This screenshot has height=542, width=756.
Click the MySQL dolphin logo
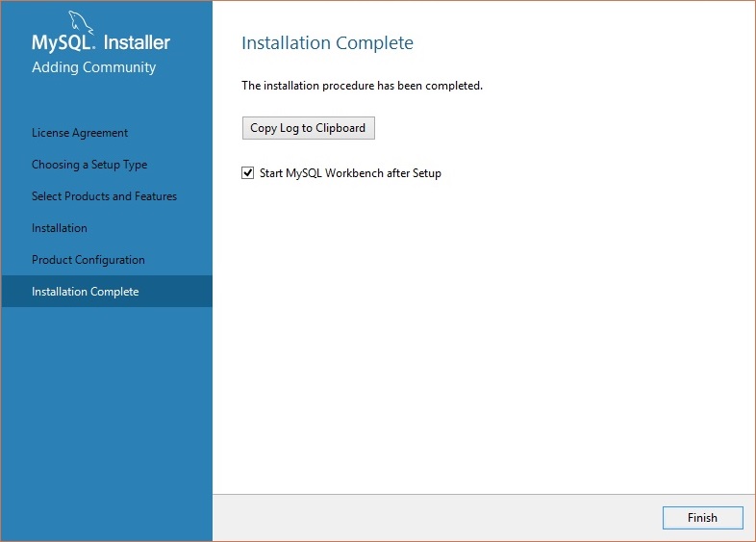click(81, 22)
